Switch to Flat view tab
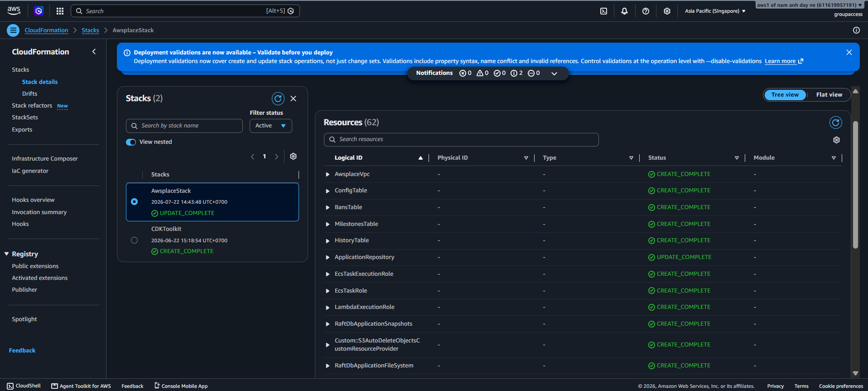 [829, 95]
